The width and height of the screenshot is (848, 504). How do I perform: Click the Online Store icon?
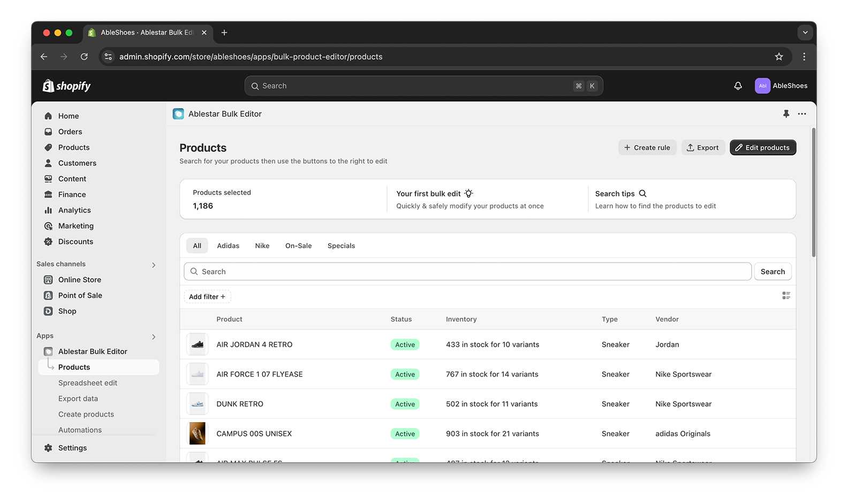[48, 280]
